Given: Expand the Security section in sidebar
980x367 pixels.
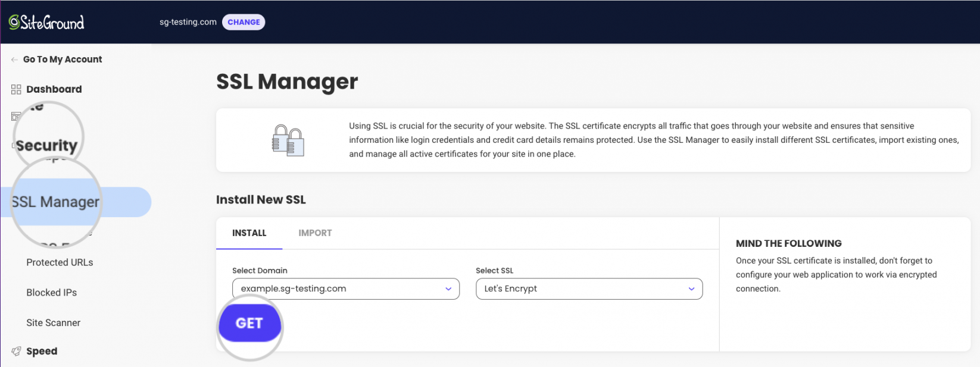Looking at the screenshot, I should [x=47, y=145].
